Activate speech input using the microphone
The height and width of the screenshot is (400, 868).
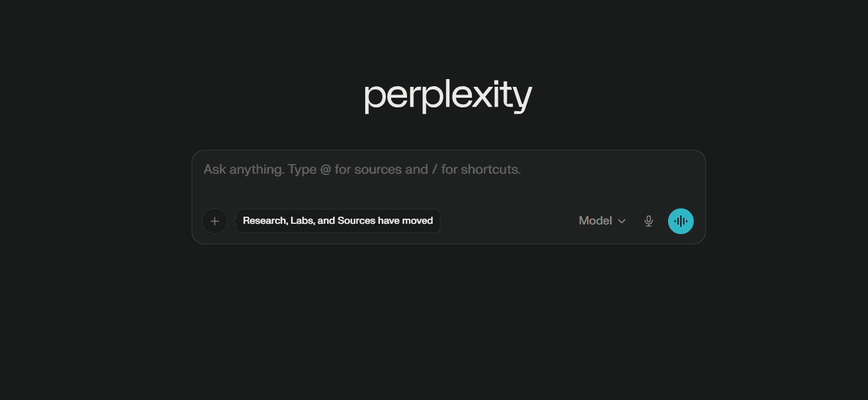[648, 221]
